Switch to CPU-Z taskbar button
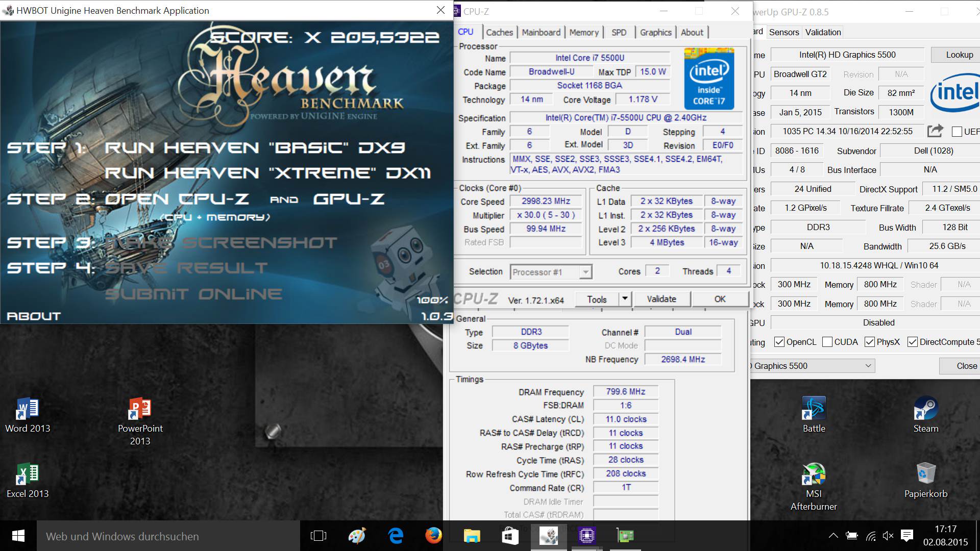 pyautogui.click(x=587, y=536)
